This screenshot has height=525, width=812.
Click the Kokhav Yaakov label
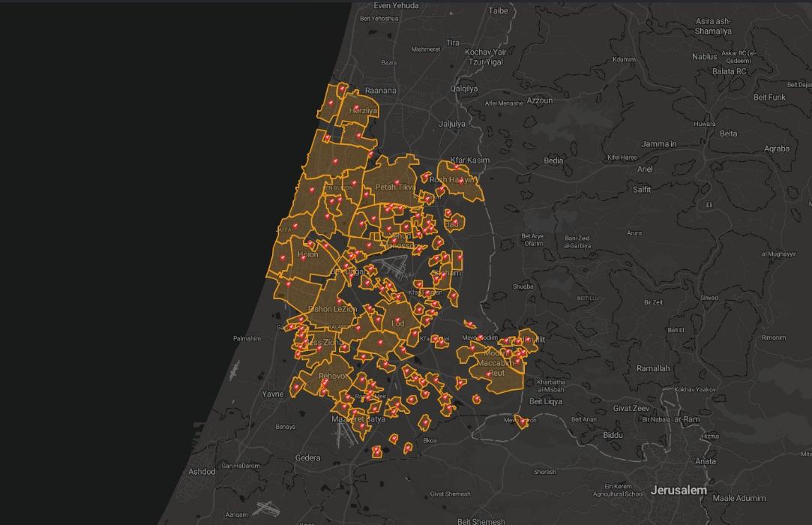(695, 389)
